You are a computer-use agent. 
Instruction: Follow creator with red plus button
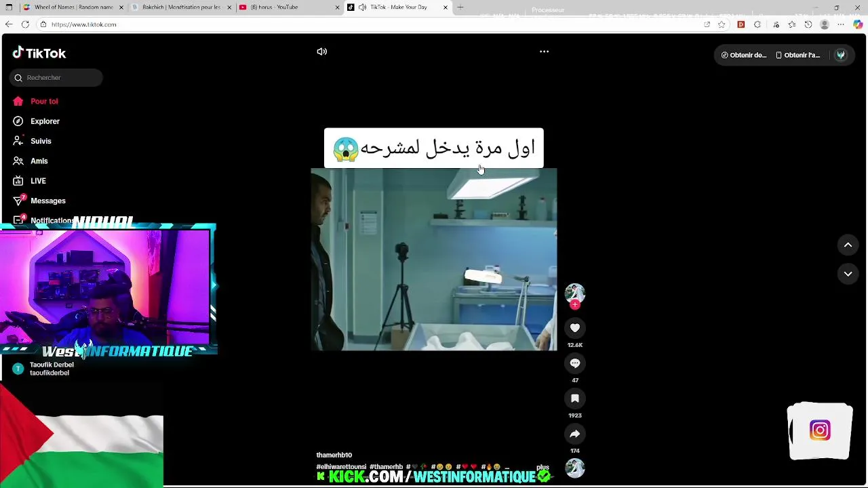pos(575,305)
